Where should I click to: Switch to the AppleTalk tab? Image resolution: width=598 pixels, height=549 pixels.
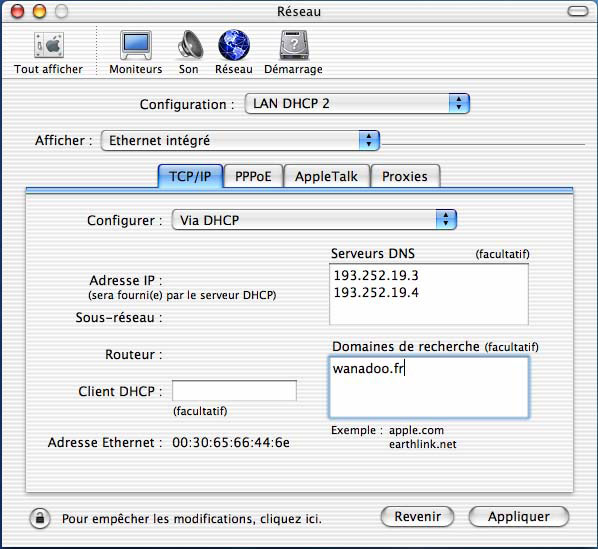(326, 176)
